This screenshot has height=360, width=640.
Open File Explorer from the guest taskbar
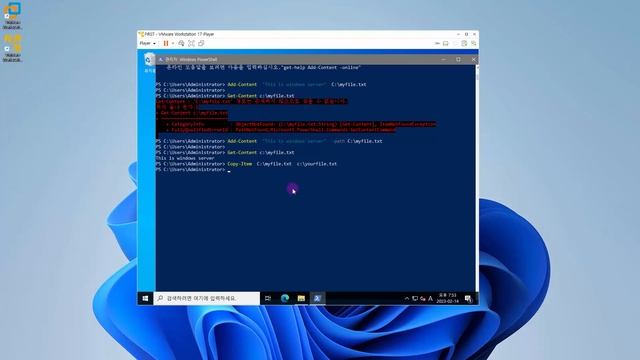pos(301,298)
